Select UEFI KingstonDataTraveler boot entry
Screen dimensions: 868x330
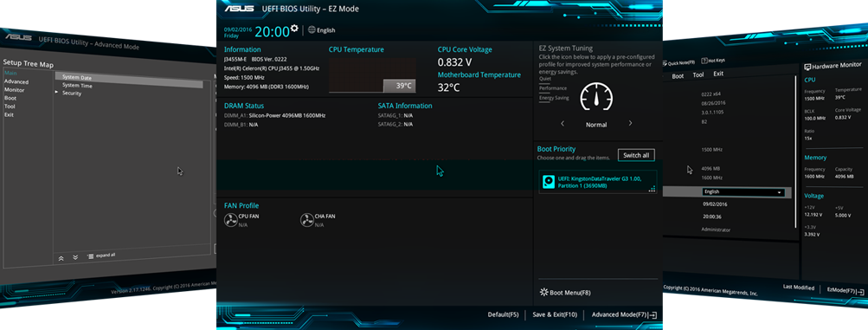[x=597, y=182]
